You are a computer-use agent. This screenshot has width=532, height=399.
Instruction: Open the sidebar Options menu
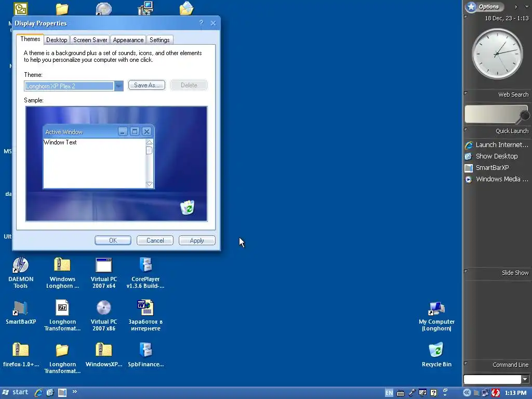[x=484, y=6]
